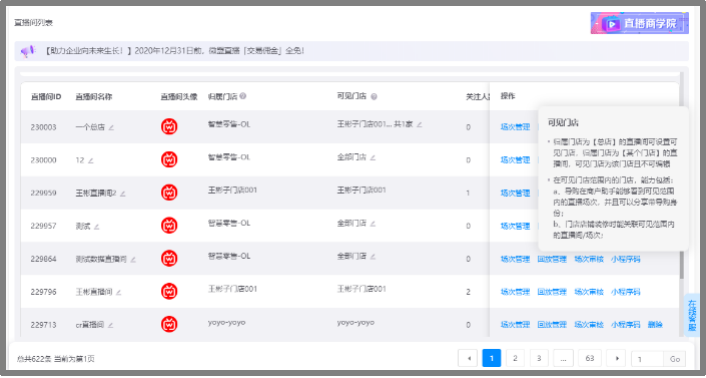Click the pagination ellipsis button
The height and width of the screenshot is (378, 706).
click(x=563, y=358)
